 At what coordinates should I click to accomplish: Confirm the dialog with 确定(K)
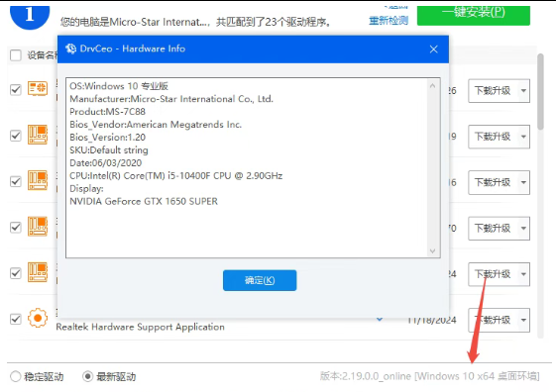pyautogui.click(x=260, y=280)
